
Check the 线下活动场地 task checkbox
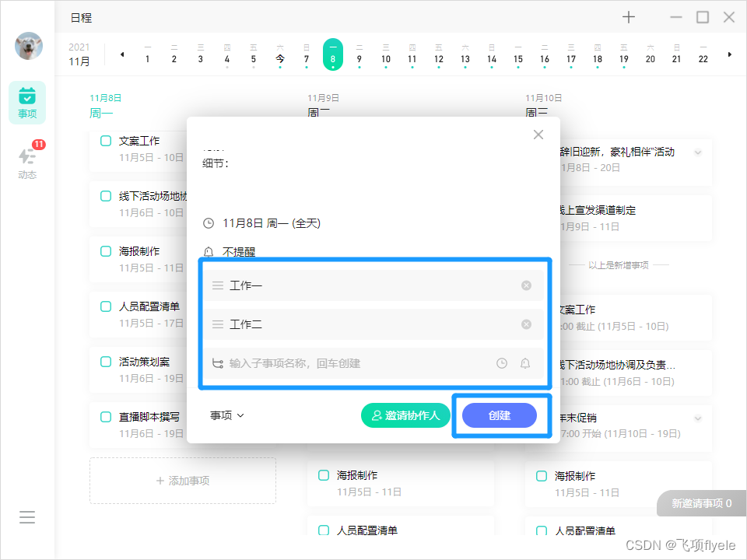click(x=106, y=196)
